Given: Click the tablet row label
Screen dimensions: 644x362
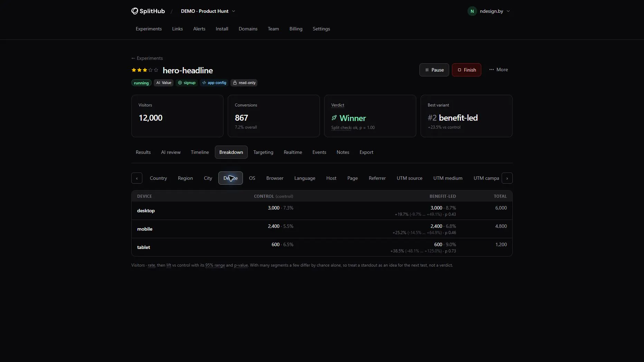Looking at the screenshot, I should 143,247.
